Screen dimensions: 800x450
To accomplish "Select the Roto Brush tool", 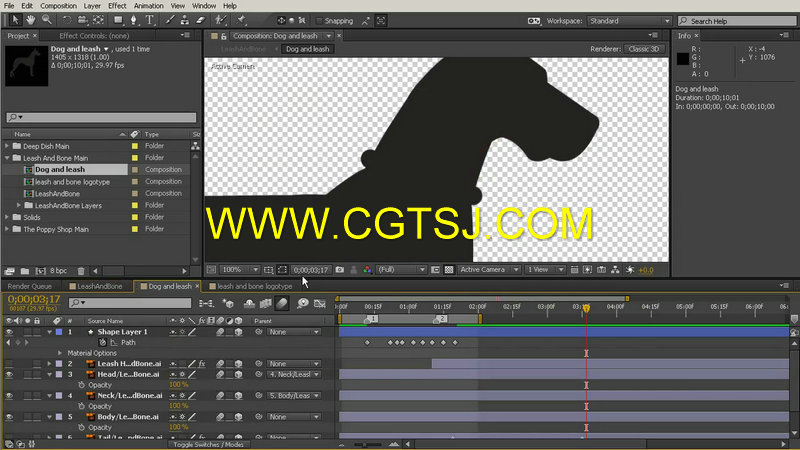I will click(220, 20).
